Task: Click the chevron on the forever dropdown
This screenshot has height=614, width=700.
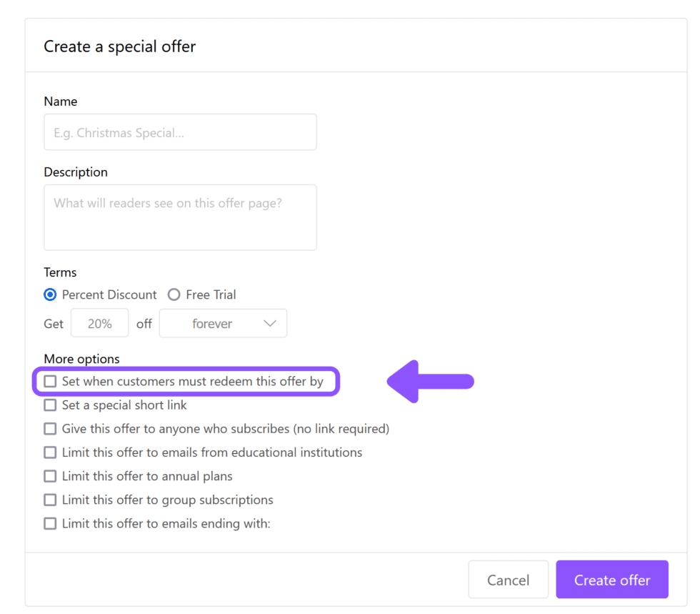Action: pyautogui.click(x=271, y=323)
